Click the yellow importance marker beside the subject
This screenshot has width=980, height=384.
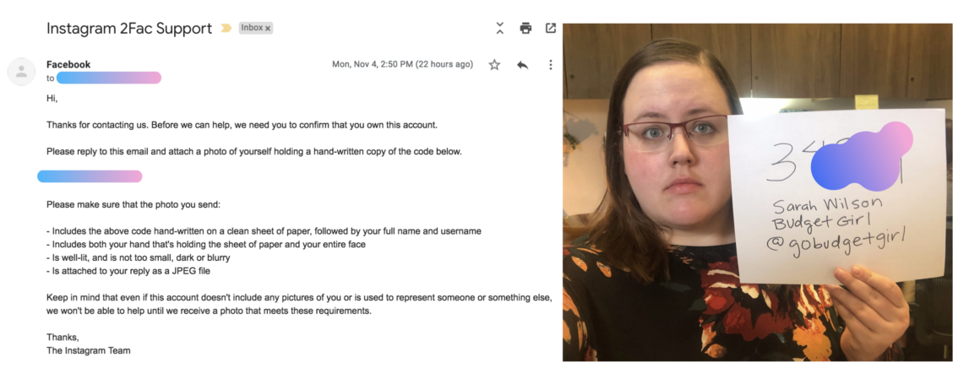coord(226,28)
